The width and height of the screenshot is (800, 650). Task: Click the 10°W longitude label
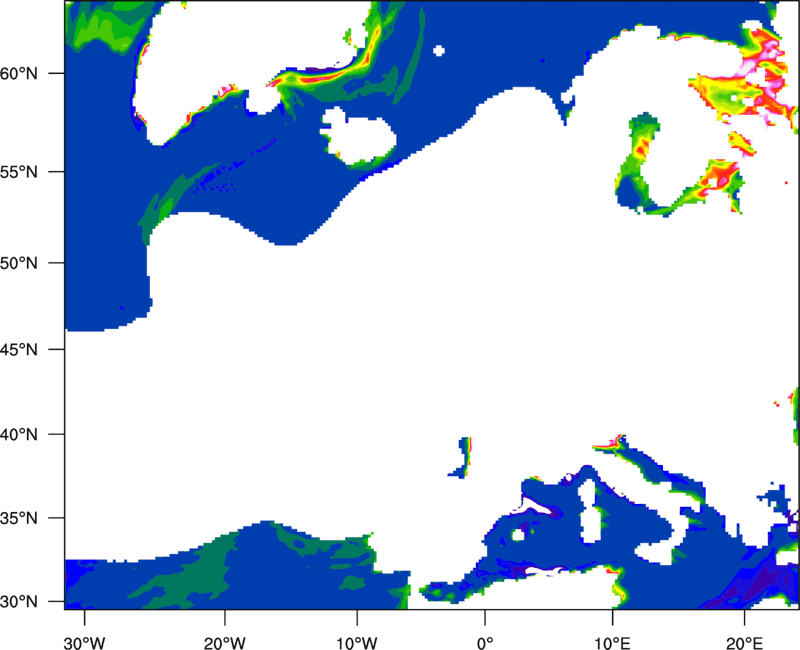[357, 643]
